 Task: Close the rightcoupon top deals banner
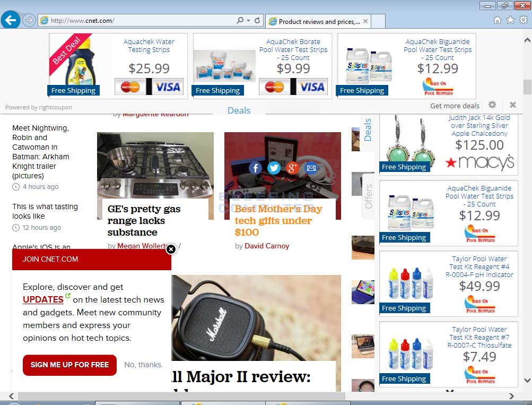pos(513,105)
